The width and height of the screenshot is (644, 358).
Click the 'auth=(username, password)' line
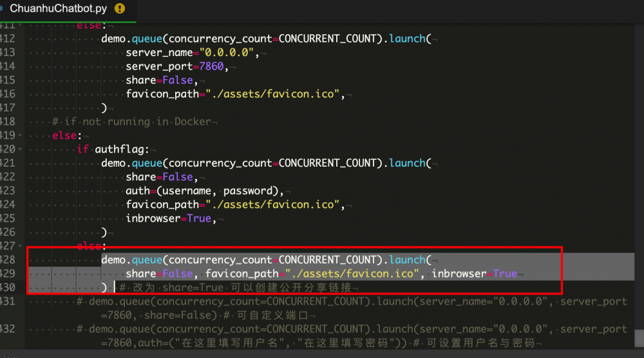pos(205,191)
